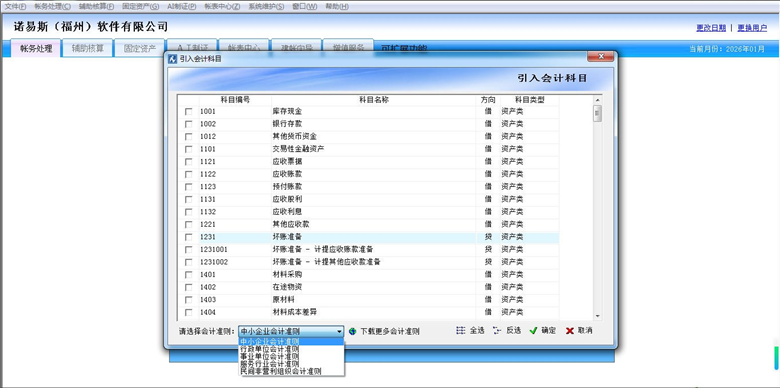Check the box for 1231 坏账准备
The height and width of the screenshot is (388, 780).
click(189, 237)
